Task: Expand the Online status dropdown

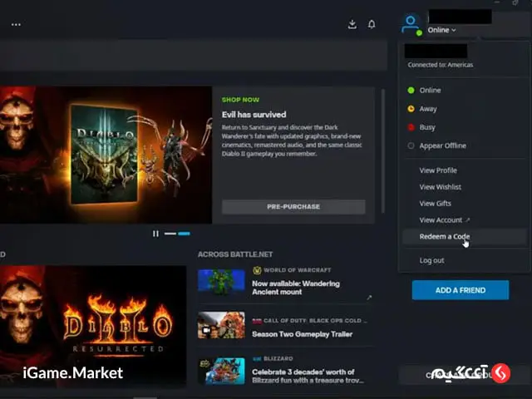Action: (x=441, y=30)
